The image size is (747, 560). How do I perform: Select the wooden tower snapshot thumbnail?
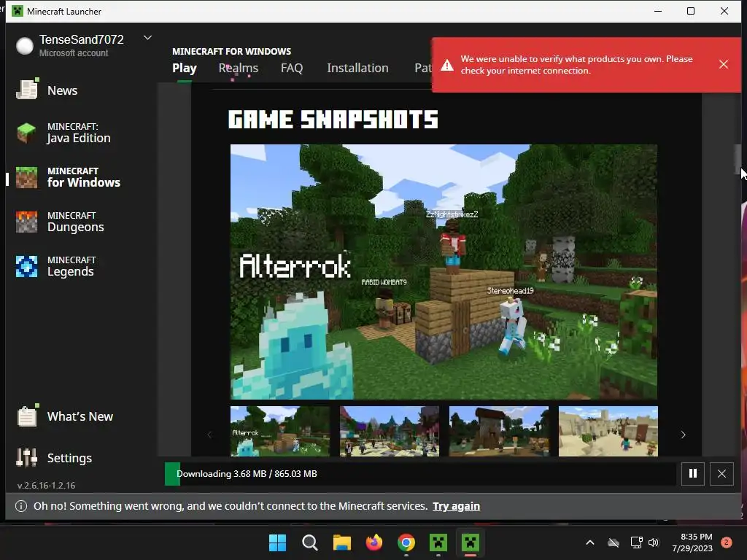(x=499, y=431)
